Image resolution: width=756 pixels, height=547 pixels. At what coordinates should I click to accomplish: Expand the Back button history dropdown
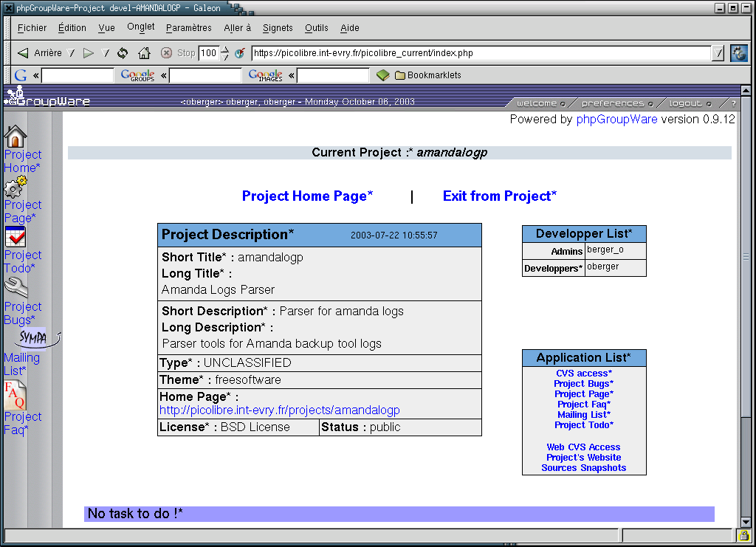[x=71, y=53]
